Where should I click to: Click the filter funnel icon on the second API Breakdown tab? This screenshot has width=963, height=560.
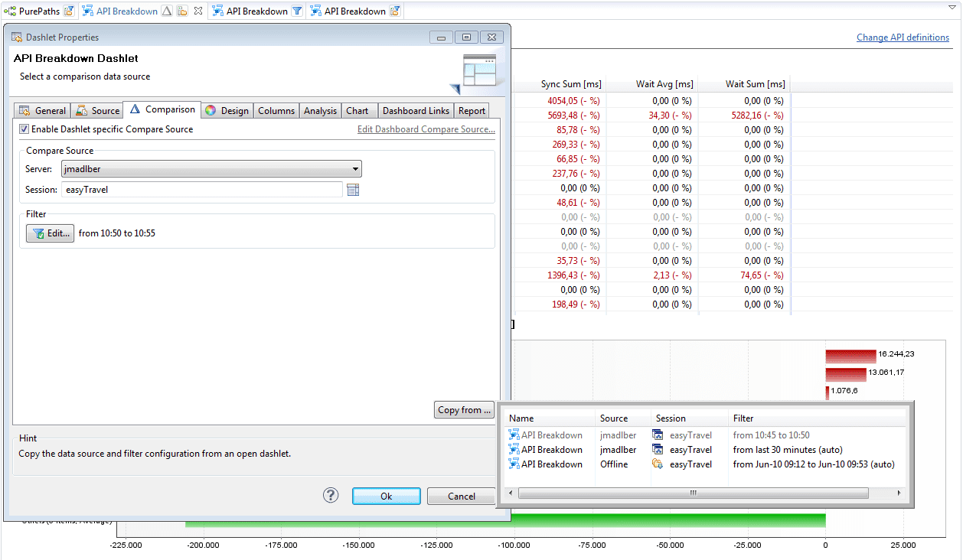point(297,11)
